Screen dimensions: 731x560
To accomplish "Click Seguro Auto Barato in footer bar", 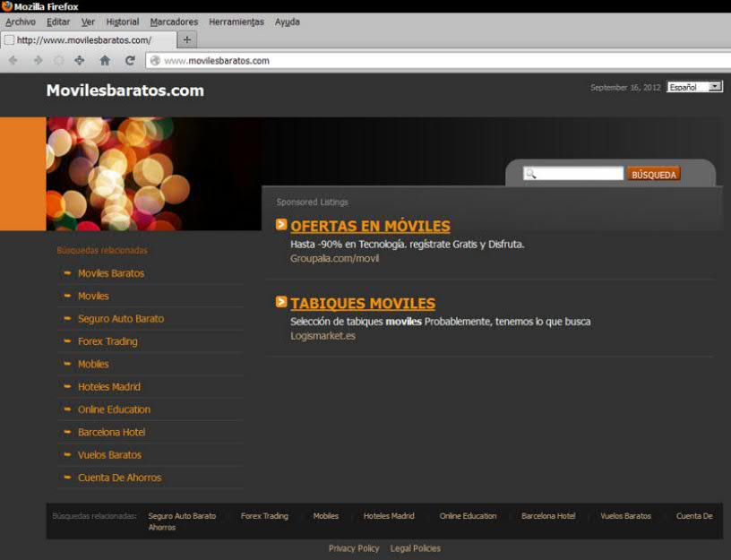I will pyautogui.click(x=182, y=516).
